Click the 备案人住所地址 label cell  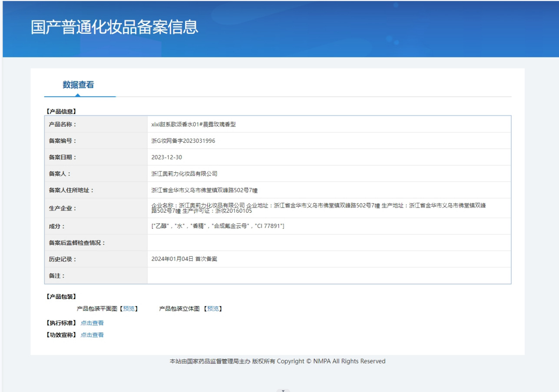[96, 190]
